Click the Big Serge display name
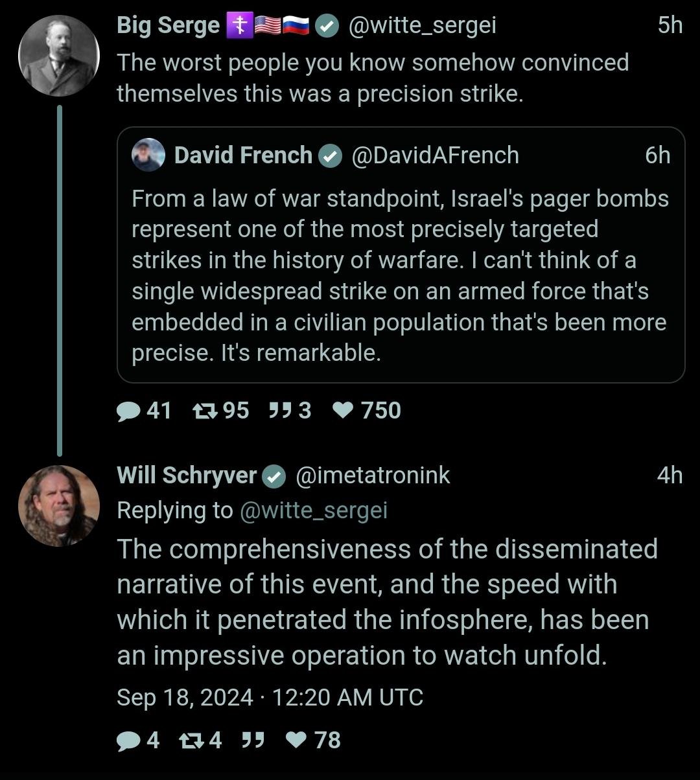 tap(168, 25)
